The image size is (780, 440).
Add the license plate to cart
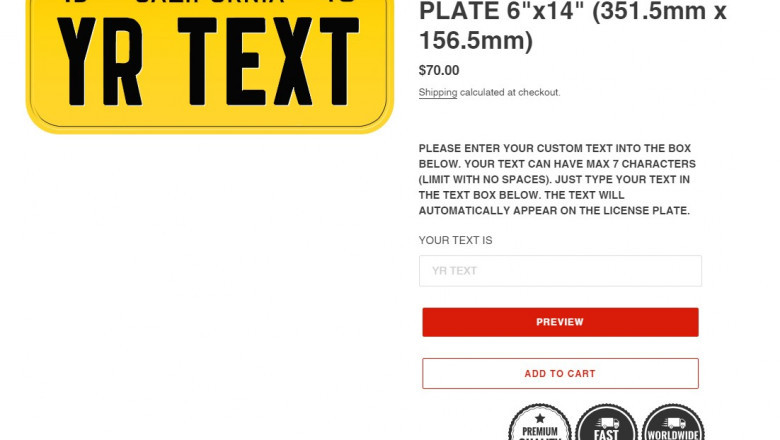[560, 373]
